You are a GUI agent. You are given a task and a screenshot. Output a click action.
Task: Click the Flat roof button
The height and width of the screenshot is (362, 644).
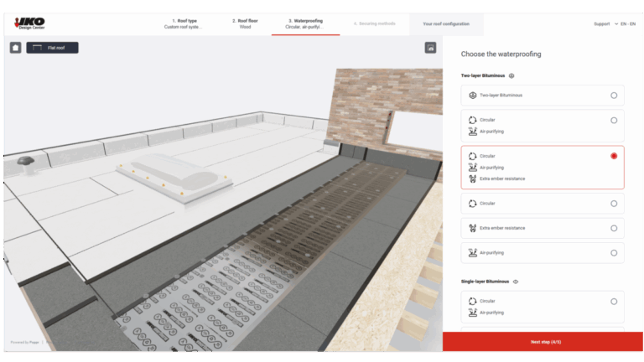(x=52, y=48)
